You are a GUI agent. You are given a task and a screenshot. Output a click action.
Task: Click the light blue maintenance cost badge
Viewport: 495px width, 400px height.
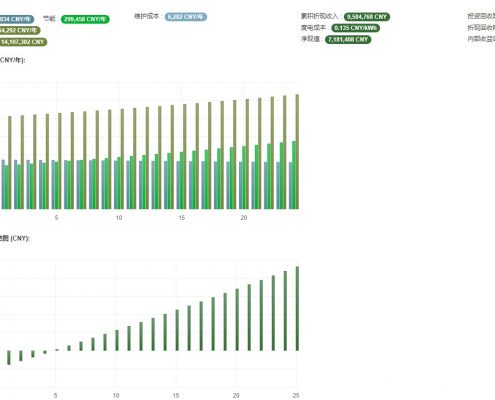pos(186,17)
